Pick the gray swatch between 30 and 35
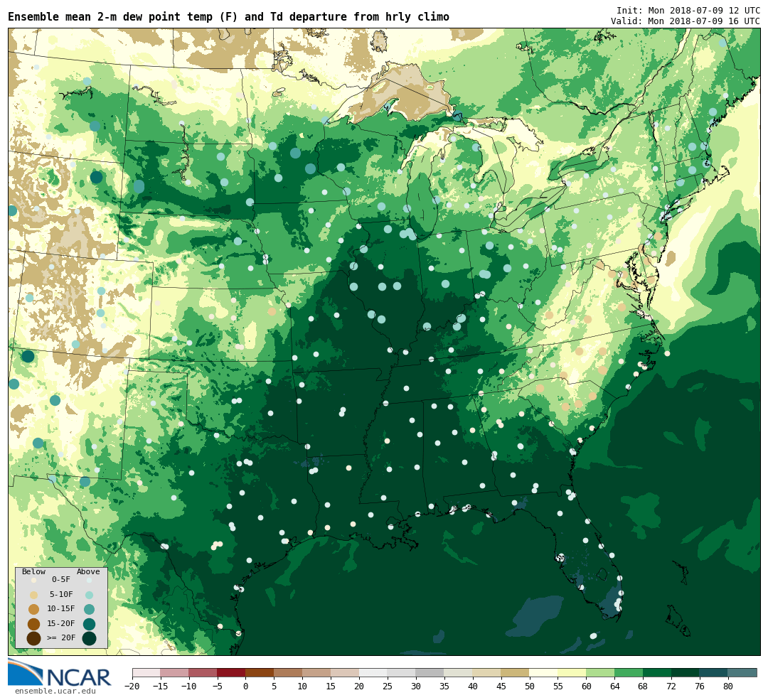This screenshot has height=700, width=768. [x=430, y=672]
